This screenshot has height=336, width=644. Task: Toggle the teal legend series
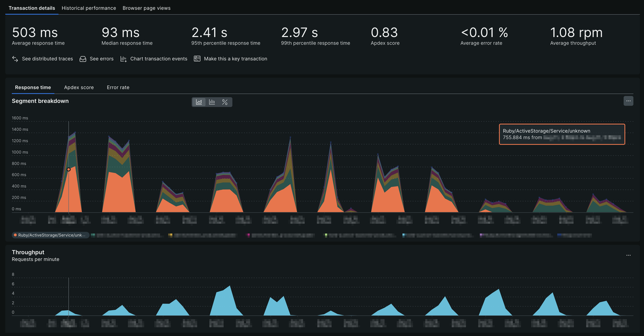point(127,235)
